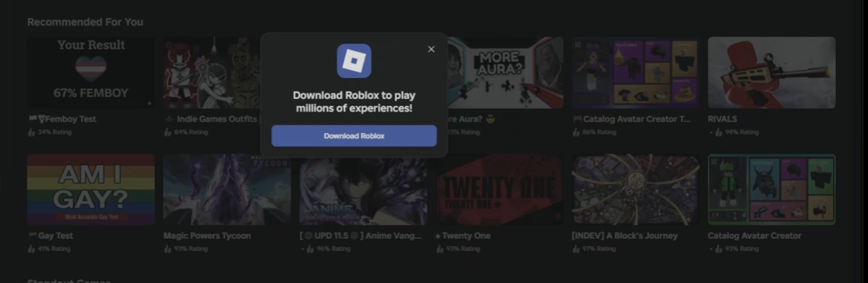Click the thumbs-up icon under Magic Powers Tycoon

(167, 249)
